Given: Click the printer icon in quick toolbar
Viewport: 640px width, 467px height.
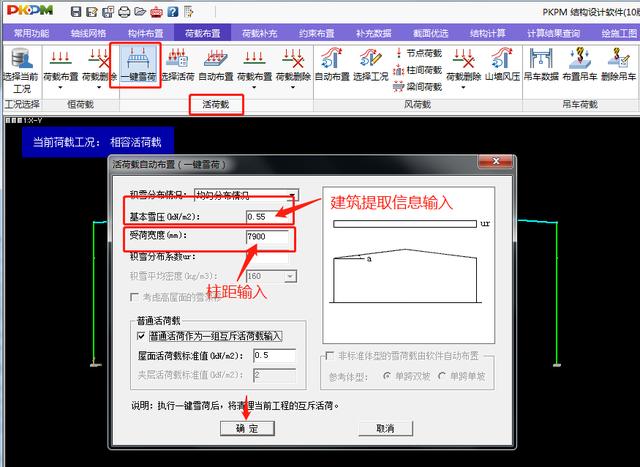Looking at the screenshot, I should [x=124, y=12].
